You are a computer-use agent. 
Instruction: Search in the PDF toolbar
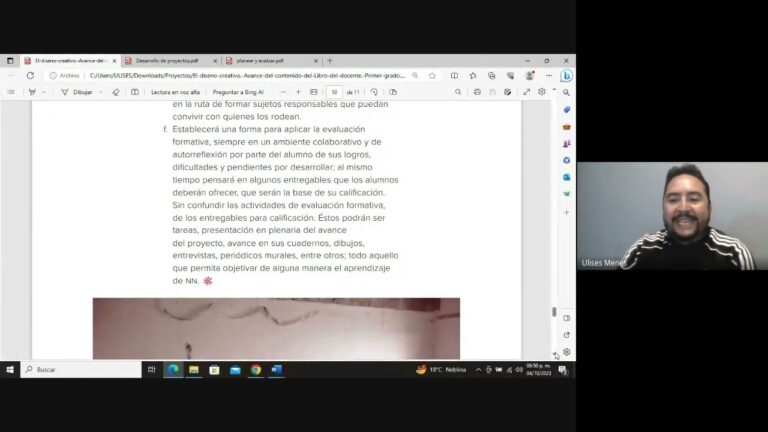[458, 92]
